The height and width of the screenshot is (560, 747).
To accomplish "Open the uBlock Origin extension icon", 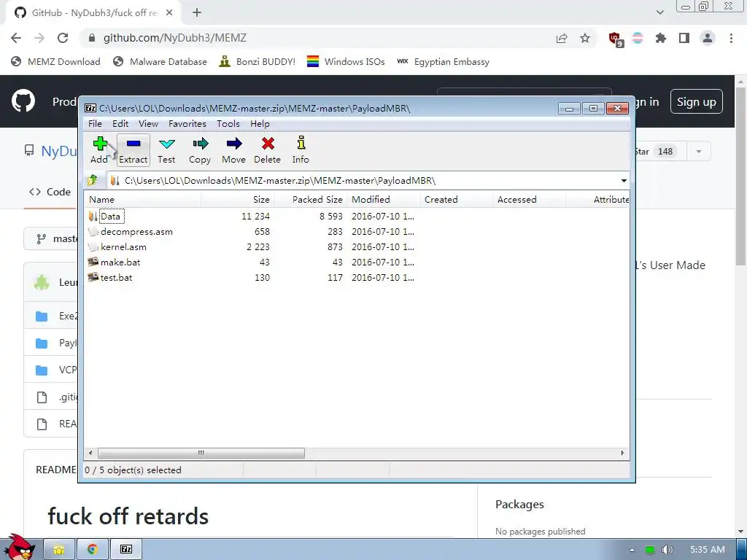I will [x=615, y=39].
